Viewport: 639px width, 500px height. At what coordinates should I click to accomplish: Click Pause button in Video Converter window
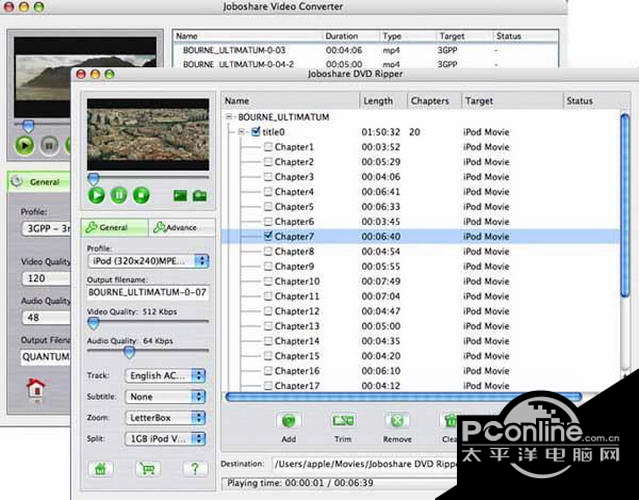point(49,145)
